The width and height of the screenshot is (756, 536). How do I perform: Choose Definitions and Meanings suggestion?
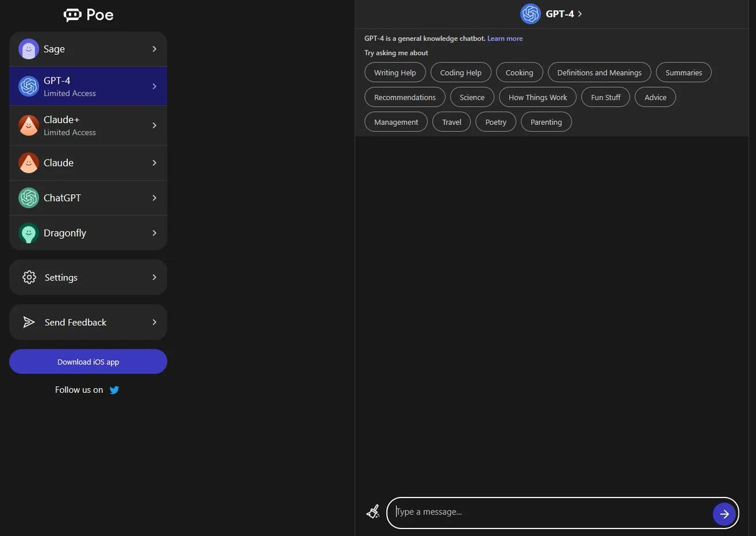tap(599, 73)
